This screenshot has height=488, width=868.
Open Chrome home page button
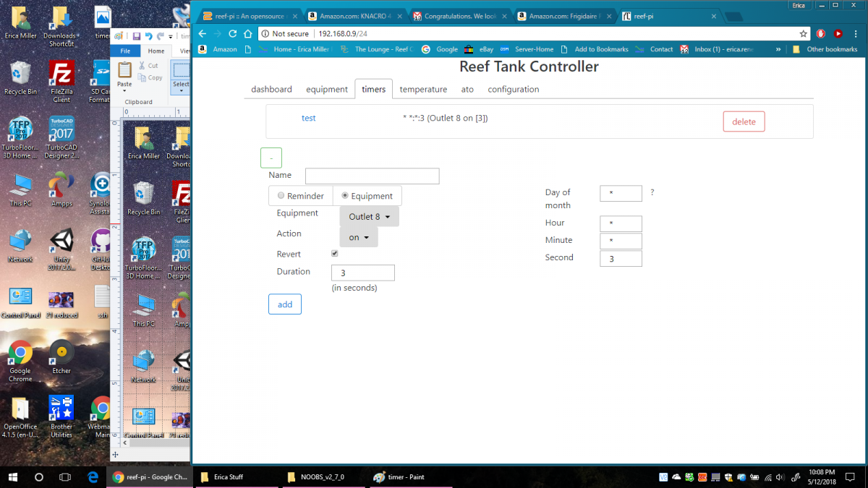click(247, 33)
